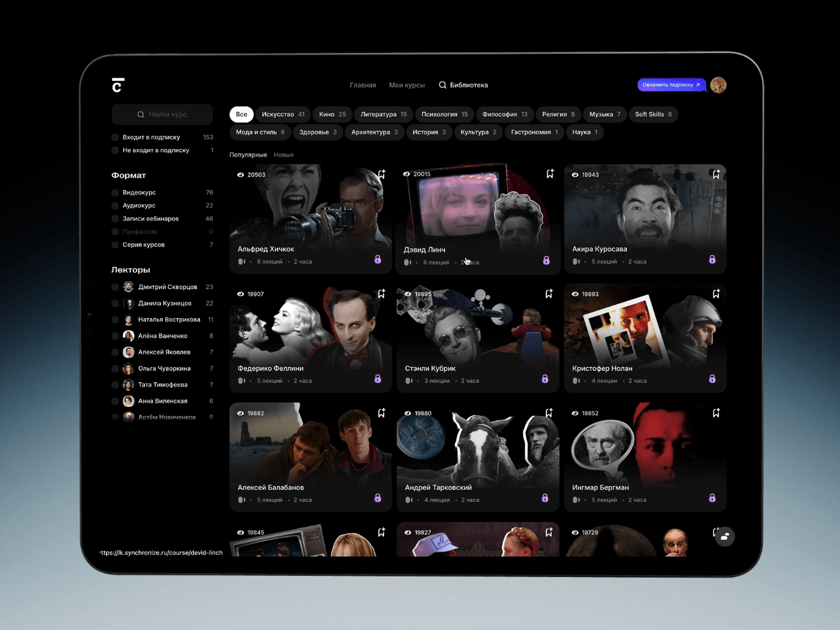
Task: Click the Synchronize logo icon
Action: [118, 85]
